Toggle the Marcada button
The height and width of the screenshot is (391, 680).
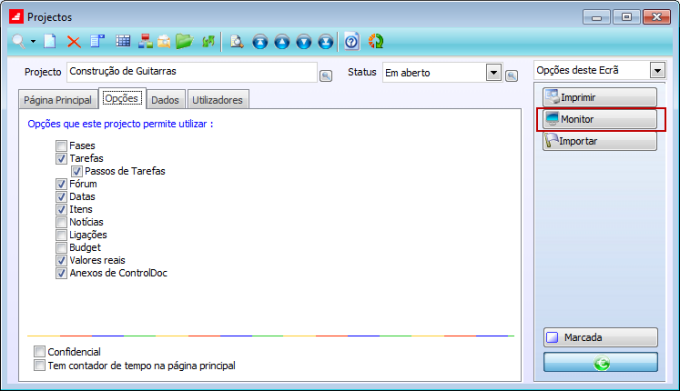point(600,337)
